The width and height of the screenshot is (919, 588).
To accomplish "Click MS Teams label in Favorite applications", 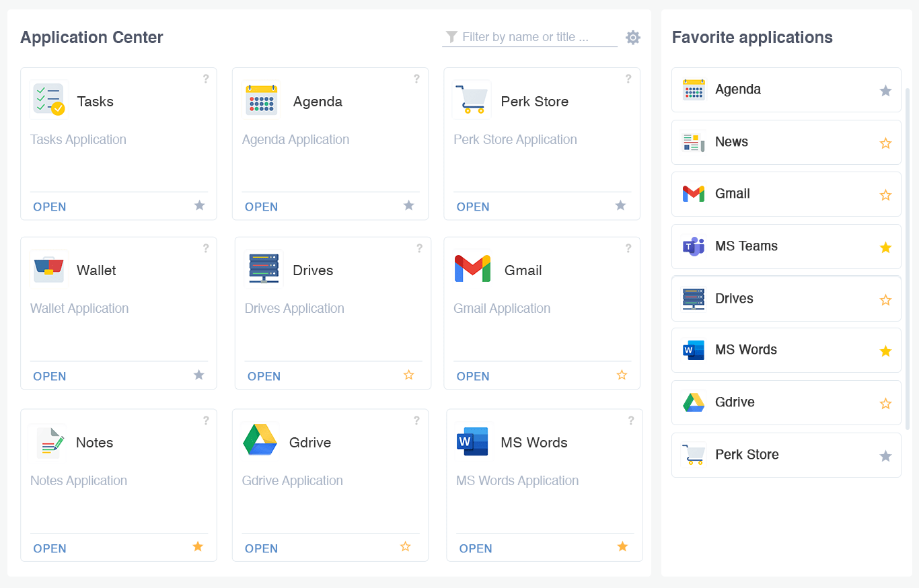I will pyautogui.click(x=746, y=246).
